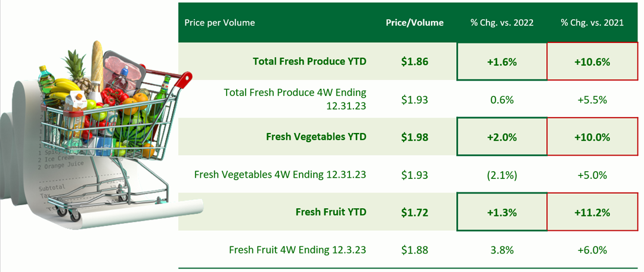Select "Total Fresh Produce 4W Ending 12.31.23" label
This screenshot has width=644, height=272.
coord(295,99)
